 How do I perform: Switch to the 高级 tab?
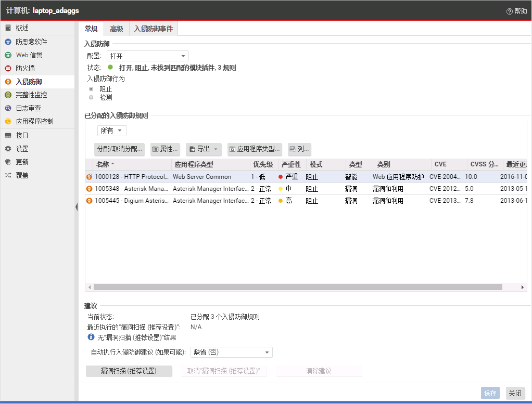(x=116, y=29)
